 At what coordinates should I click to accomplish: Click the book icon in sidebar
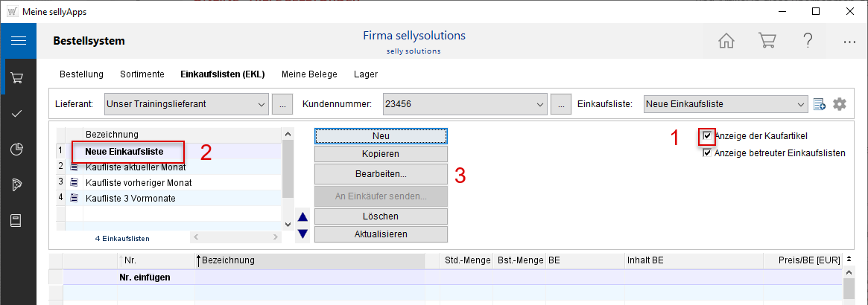coord(18,220)
